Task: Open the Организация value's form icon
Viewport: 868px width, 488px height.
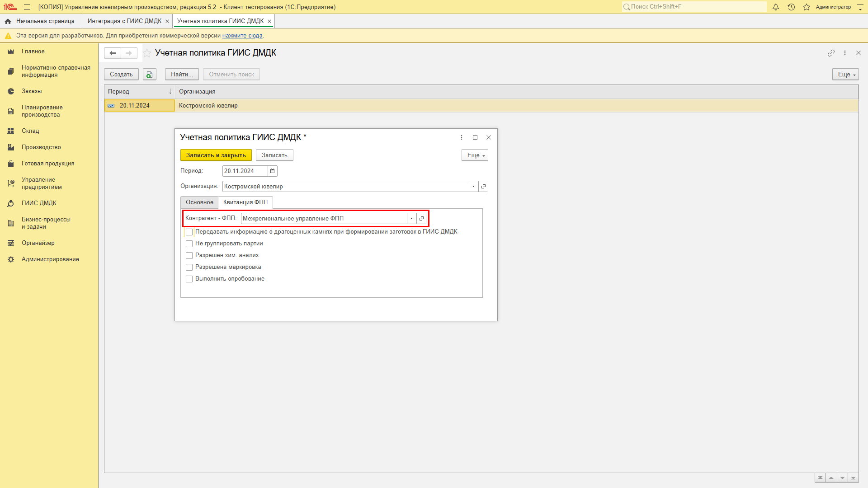Action: (483, 186)
